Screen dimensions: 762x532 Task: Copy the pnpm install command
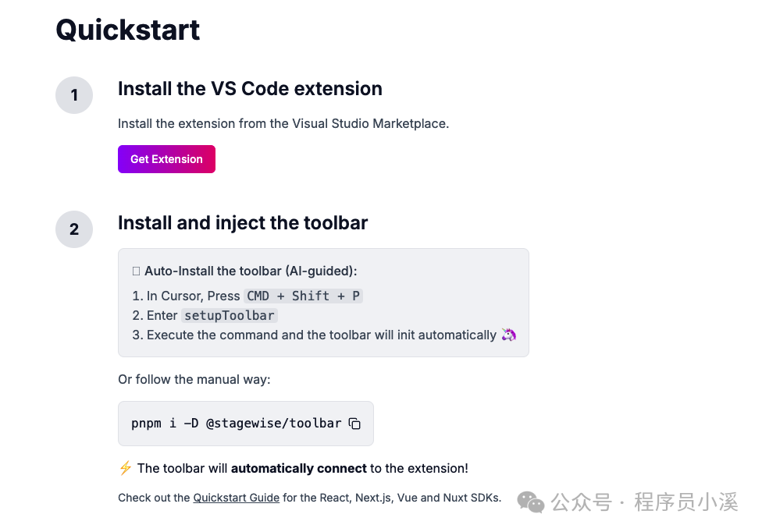coord(354,424)
